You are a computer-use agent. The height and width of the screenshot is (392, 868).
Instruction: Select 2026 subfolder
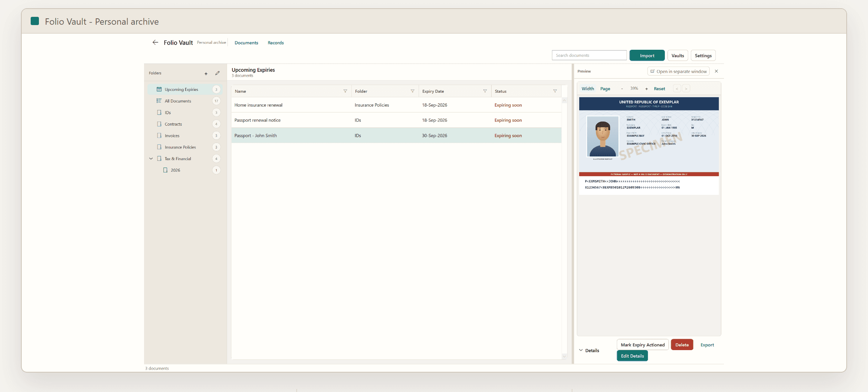pos(185,170)
